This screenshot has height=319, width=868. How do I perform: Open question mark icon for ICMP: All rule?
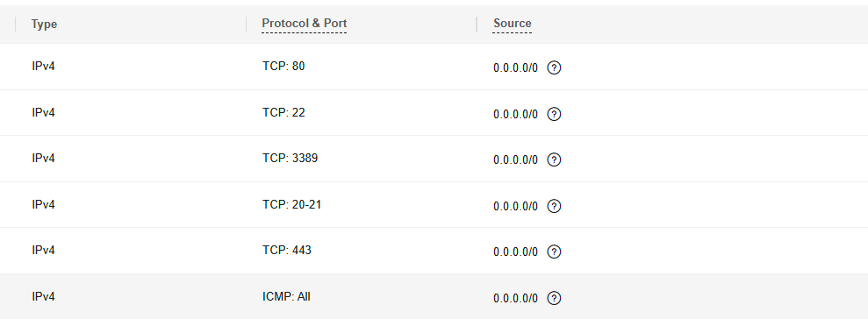click(x=554, y=298)
